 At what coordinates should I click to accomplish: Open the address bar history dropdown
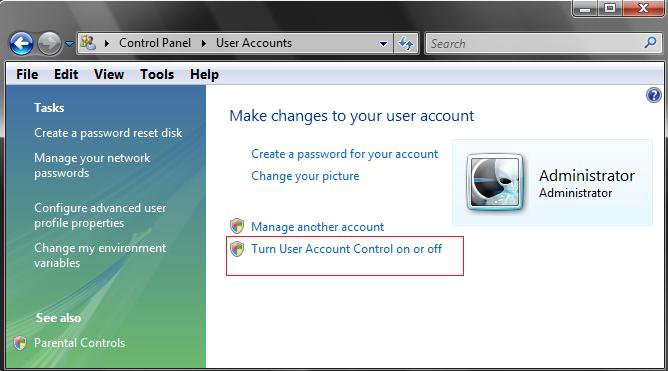click(x=383, y=43)
